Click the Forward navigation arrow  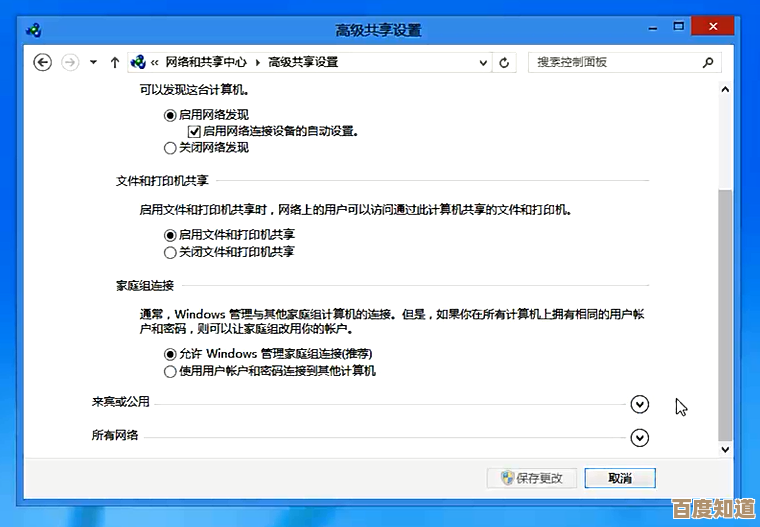point(70,62)
